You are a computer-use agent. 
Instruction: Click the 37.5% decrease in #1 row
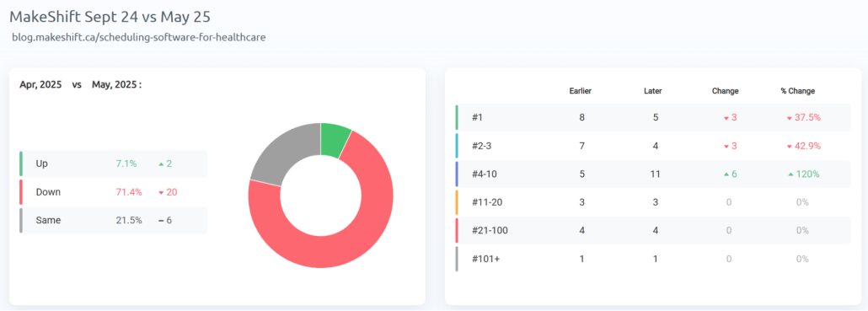point(803,117)
